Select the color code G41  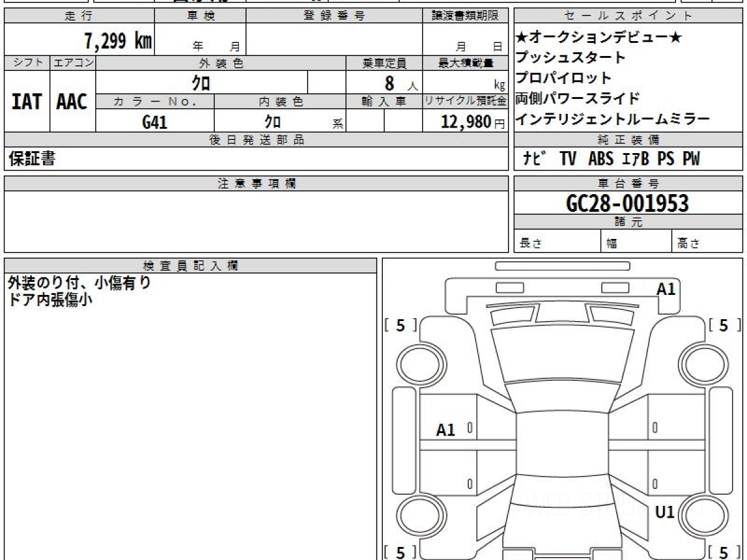click(x=155, y=122)
